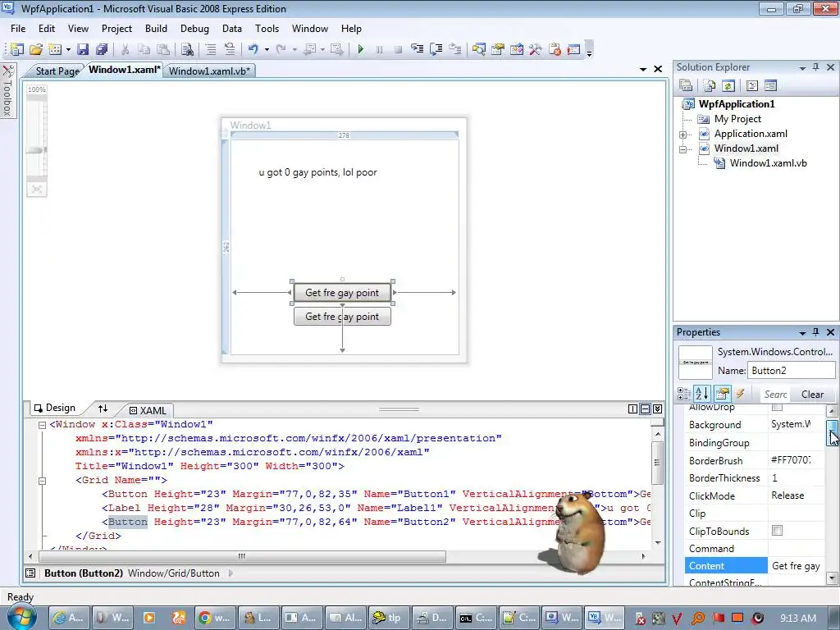Click the Stop Debugging square icon
The width and height of the screenshot is (840, 630).
(398, 50)
